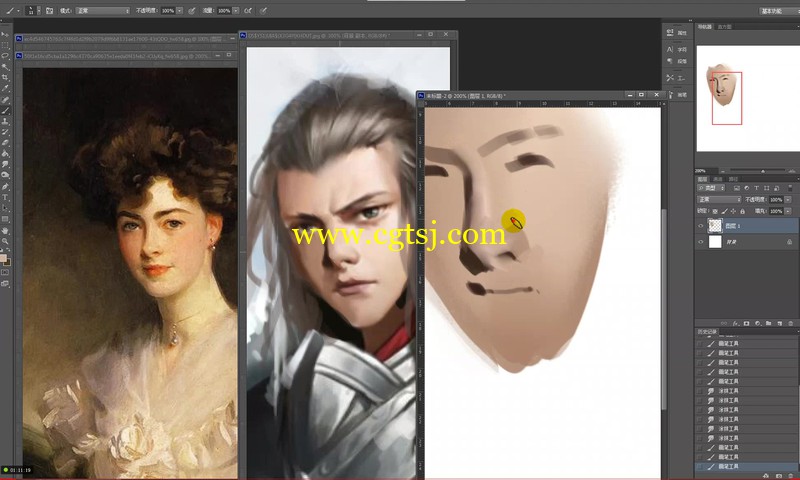Open the Properties (属性) collapsed panel

677,33
